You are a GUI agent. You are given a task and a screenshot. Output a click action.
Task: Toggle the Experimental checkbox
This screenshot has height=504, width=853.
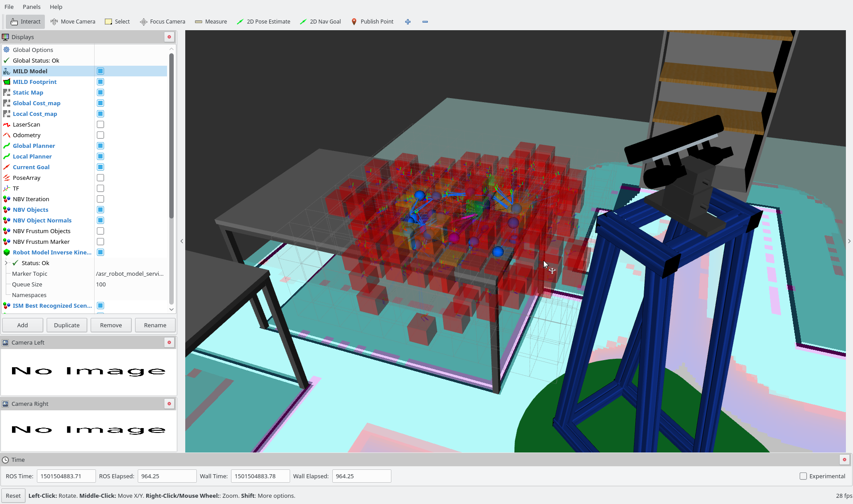pyautogui.click(x=803, y=476)
